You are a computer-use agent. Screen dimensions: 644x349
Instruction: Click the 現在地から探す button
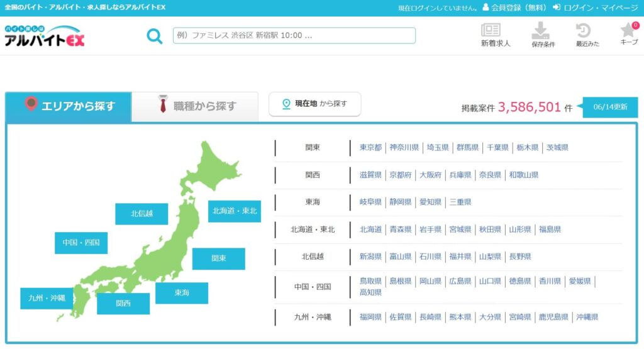click(314, 104)
